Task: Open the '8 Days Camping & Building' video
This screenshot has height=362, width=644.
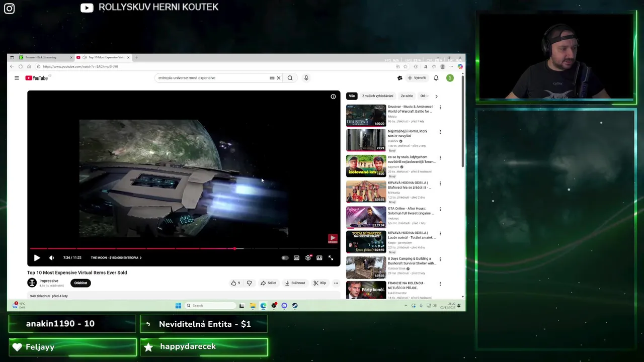Action: pyautogui.click(x=366, y=267)
